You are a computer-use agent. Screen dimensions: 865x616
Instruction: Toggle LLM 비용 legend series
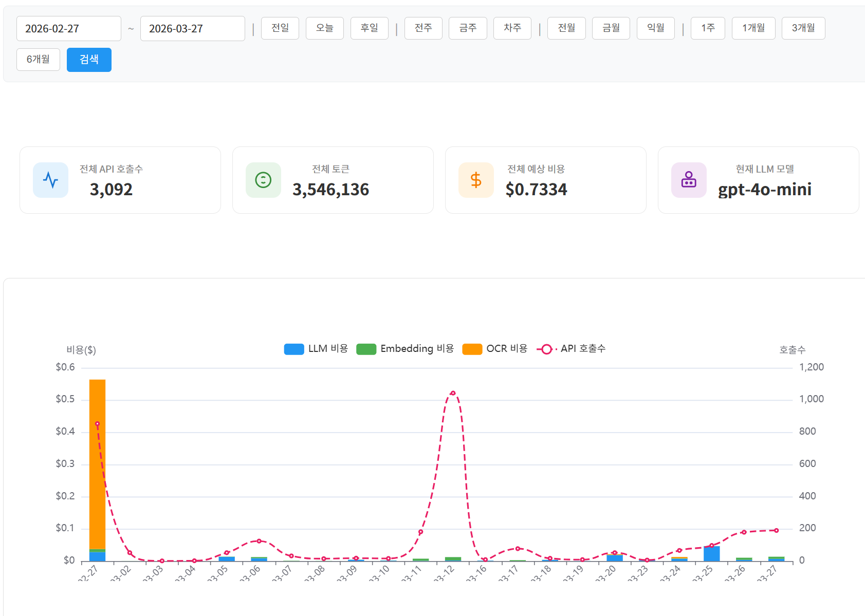point(316,349)
